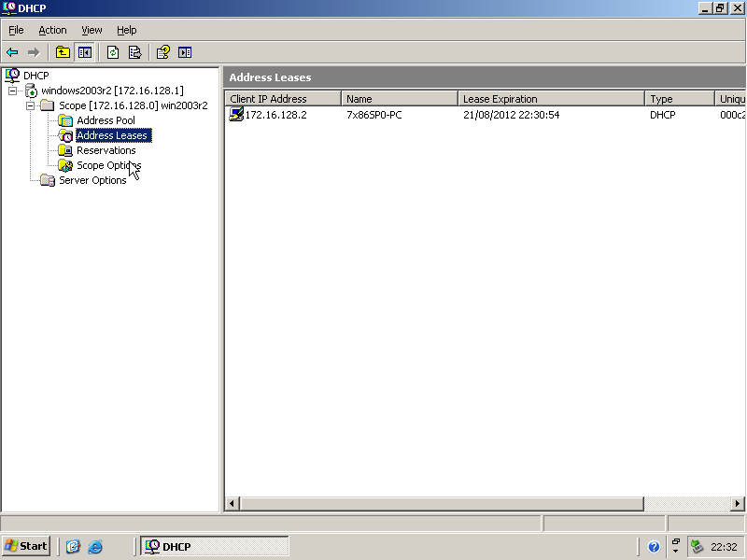Click the Back arrow toolbar icon
Viewport: 747px width, 560px height.
(12, 52)
